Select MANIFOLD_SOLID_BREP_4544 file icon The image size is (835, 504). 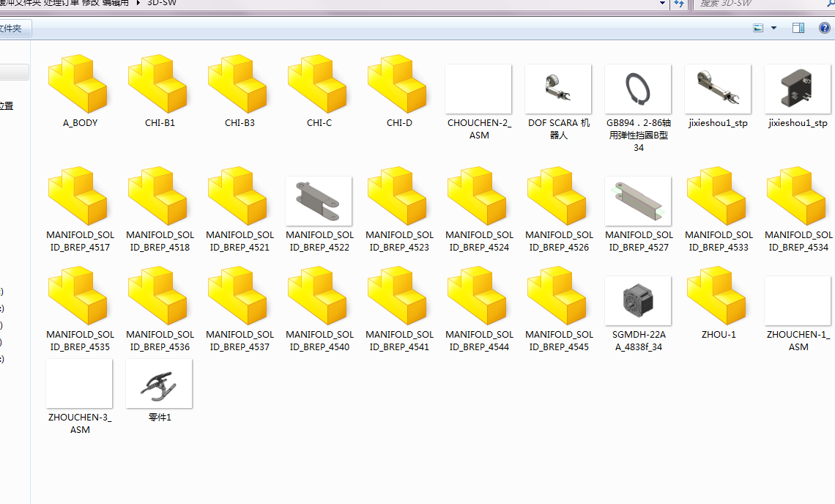[x=477, y=296]
